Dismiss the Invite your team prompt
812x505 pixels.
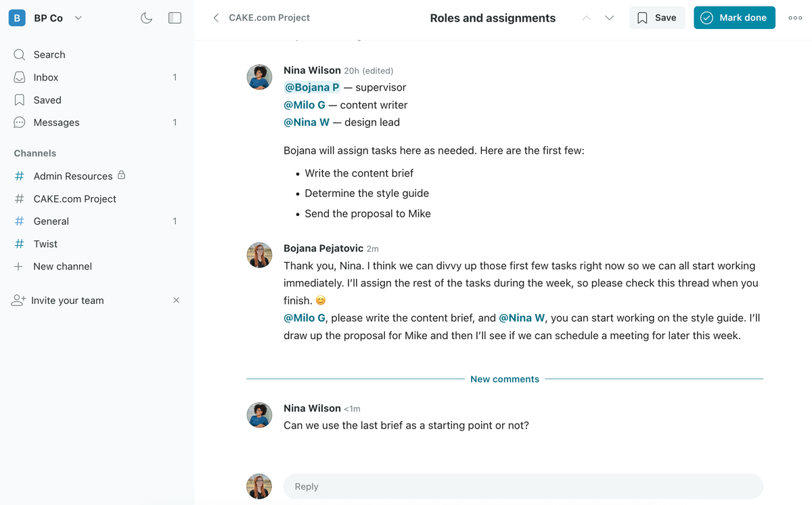point(176,300)
